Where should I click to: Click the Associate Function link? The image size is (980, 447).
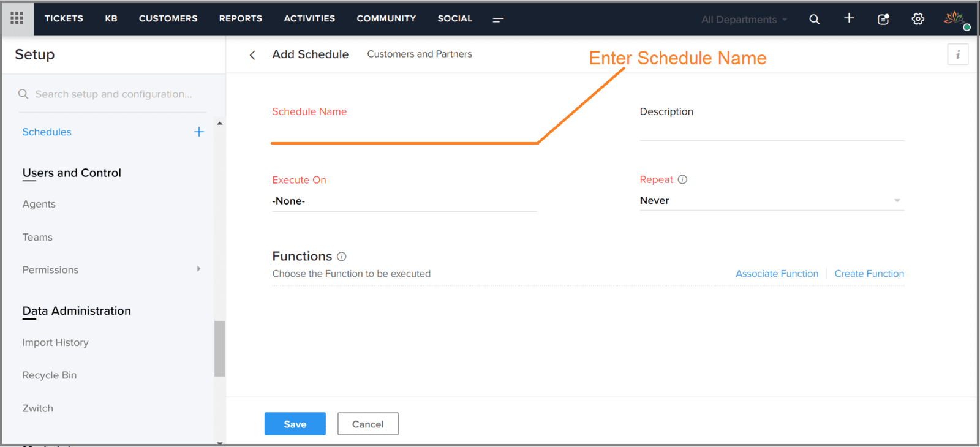[777, 274]
